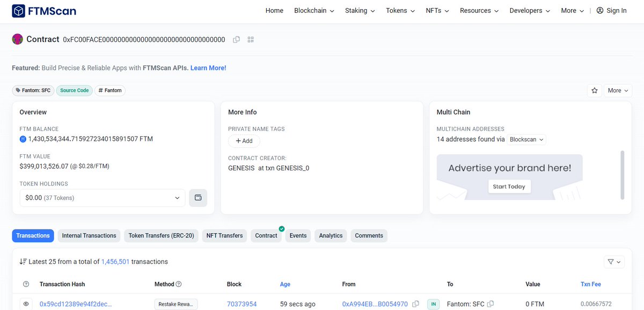Click the FTM balance coin icon
Screen dimensions: 644x310
point(23,139)
